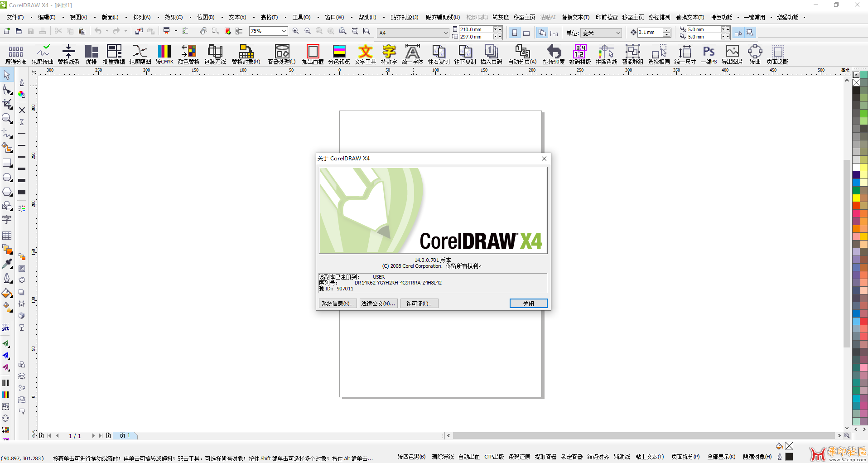Open the 批量数据 tool
Screen dimensions: 868x463
coord(114,54)
